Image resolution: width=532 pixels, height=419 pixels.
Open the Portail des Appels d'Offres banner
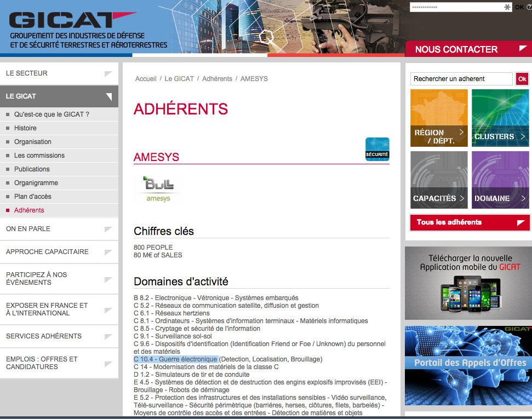[468, 366]
